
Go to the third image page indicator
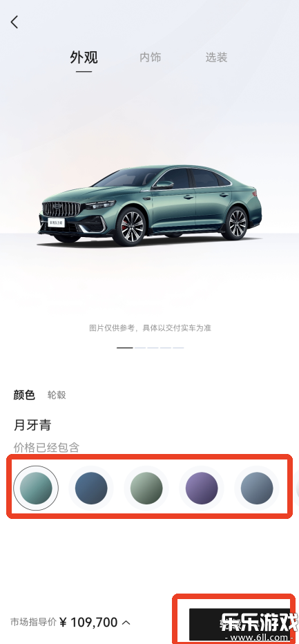point(153,348)
